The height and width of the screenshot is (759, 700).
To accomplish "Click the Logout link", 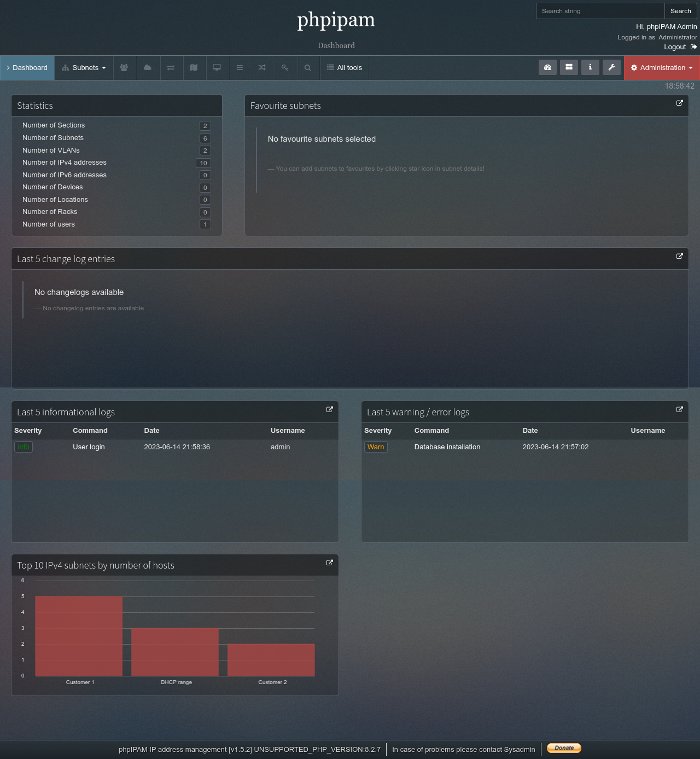I will pos(675,47).
